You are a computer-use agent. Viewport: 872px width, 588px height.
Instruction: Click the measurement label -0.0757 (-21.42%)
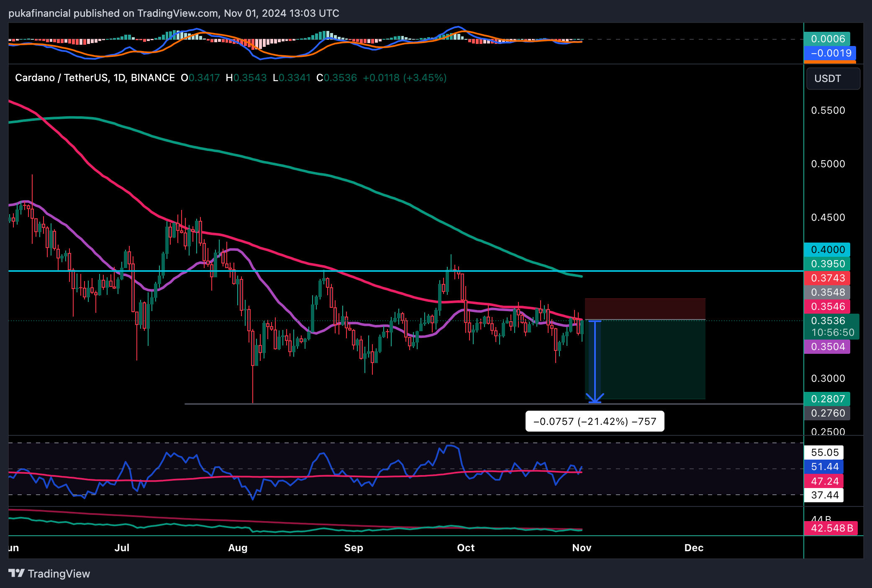pos(595,422)
